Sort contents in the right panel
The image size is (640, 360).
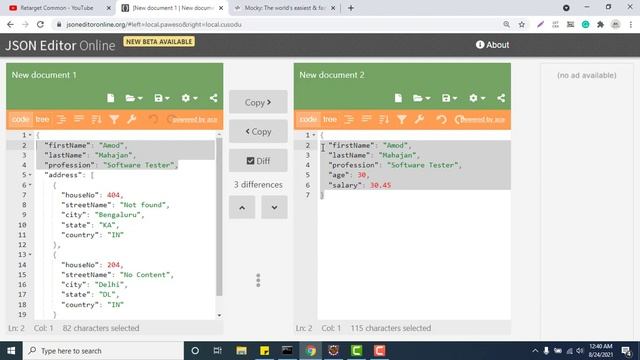384,119
